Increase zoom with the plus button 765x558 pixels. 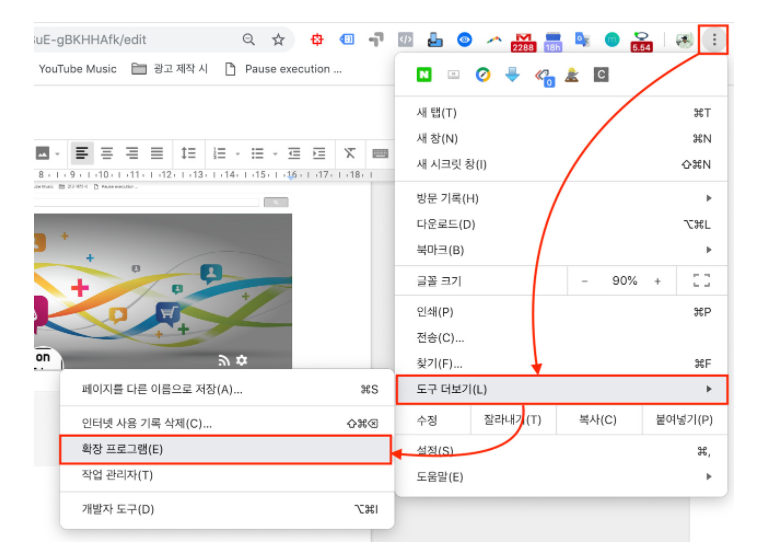(658, 281)
